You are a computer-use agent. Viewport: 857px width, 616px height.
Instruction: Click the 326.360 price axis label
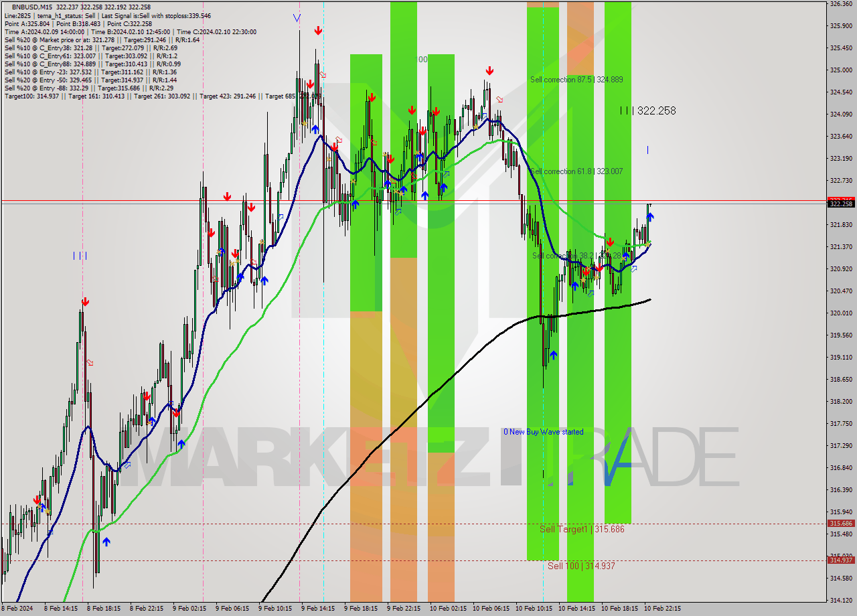[841, 3]
